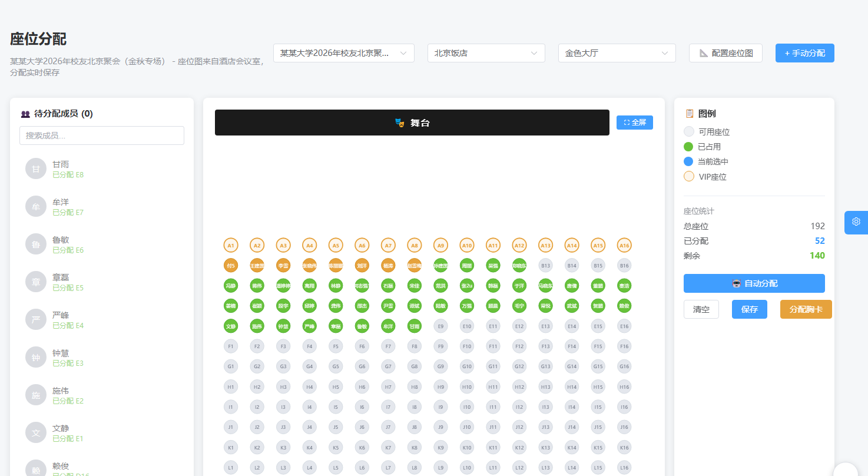Click the 甘 avatar for 甘雨
Screen dimensions: 868x476
(x=36, y=169)
